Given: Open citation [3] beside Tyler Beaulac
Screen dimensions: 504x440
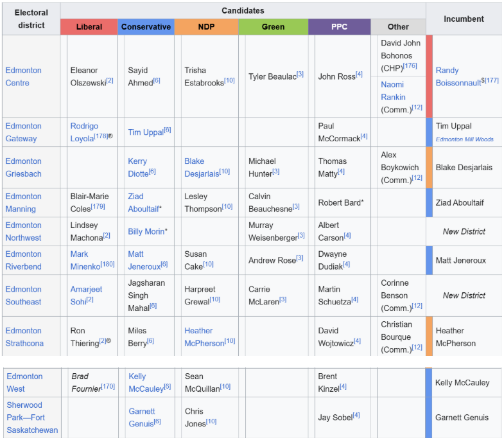Looking at the screenshot, I should point(300,74).
